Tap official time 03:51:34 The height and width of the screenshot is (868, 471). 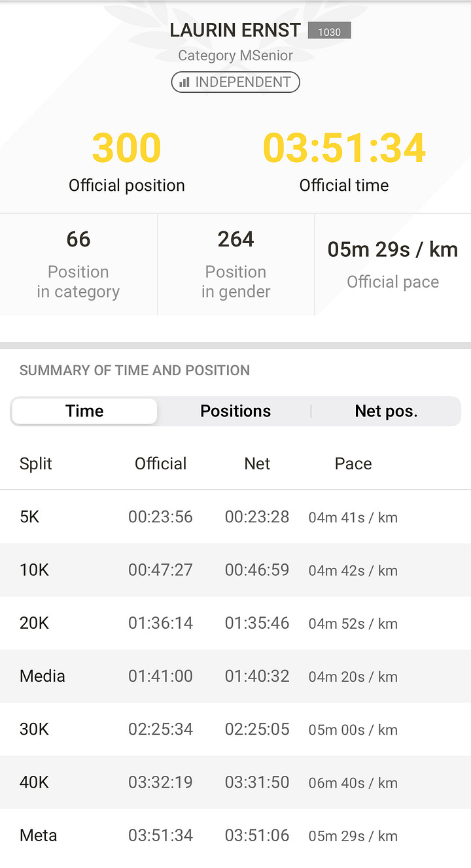[x=344, y=148]
